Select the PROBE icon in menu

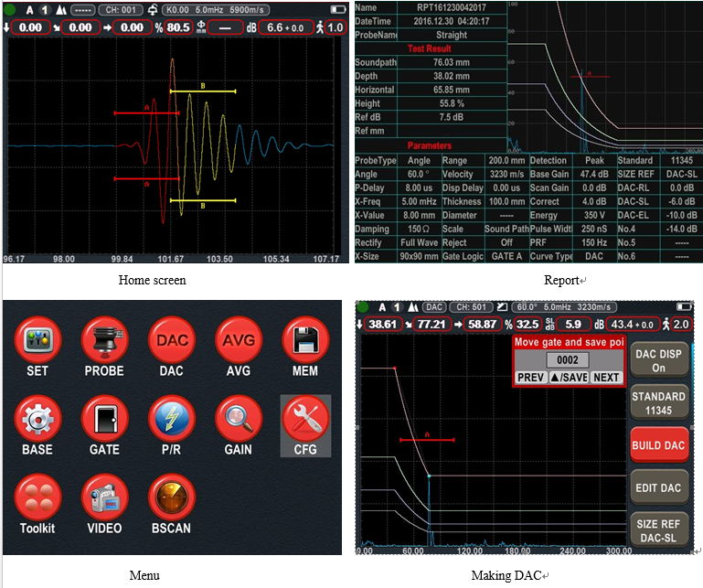pos(104,342)
